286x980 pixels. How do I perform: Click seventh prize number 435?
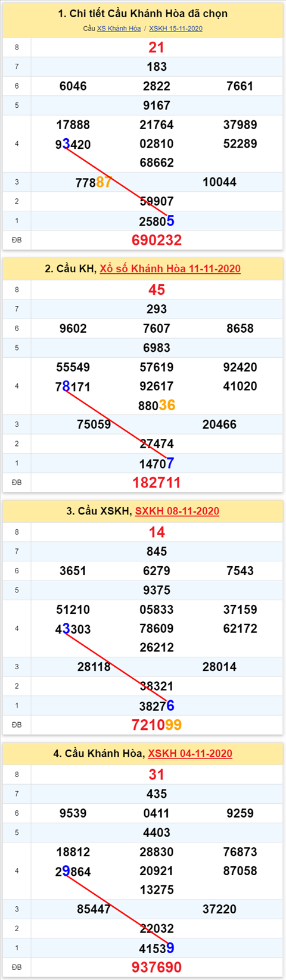pyautogui.click(x=157, y=794)
